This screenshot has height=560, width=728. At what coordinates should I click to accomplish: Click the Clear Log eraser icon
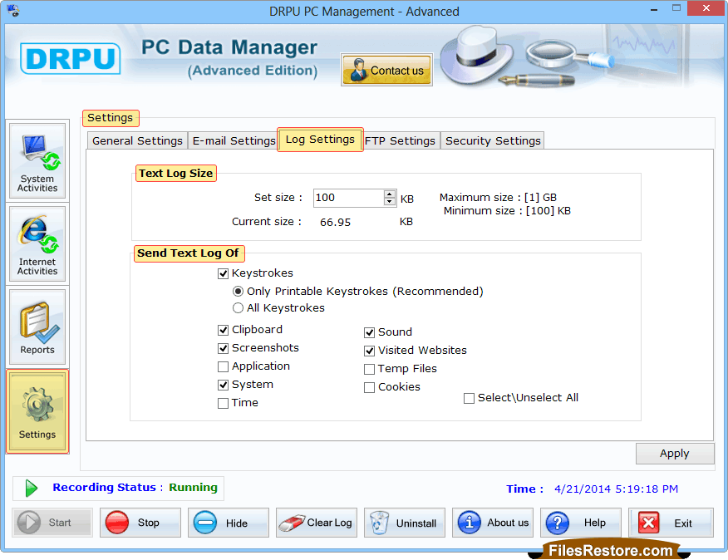coord(292,523)
